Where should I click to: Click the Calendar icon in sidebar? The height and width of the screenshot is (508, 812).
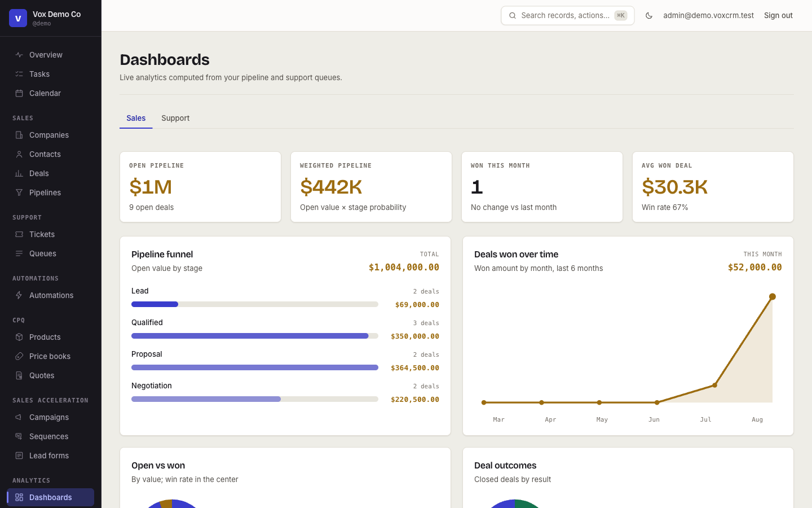(19, 93)
